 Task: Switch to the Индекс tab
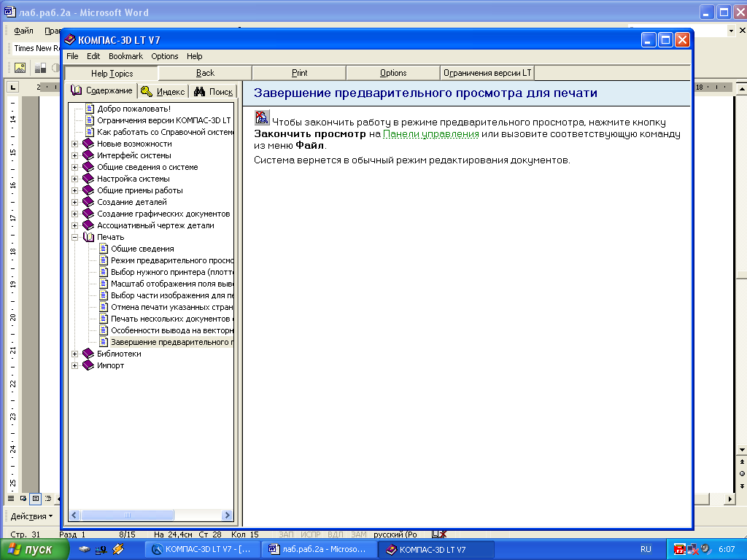(x=163, y=91)
